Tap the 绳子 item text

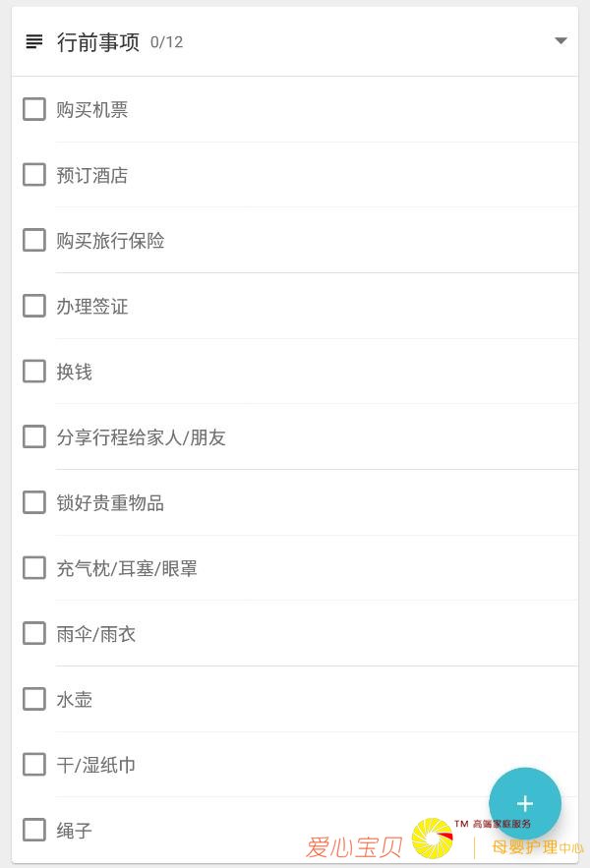tap(78, 830)
